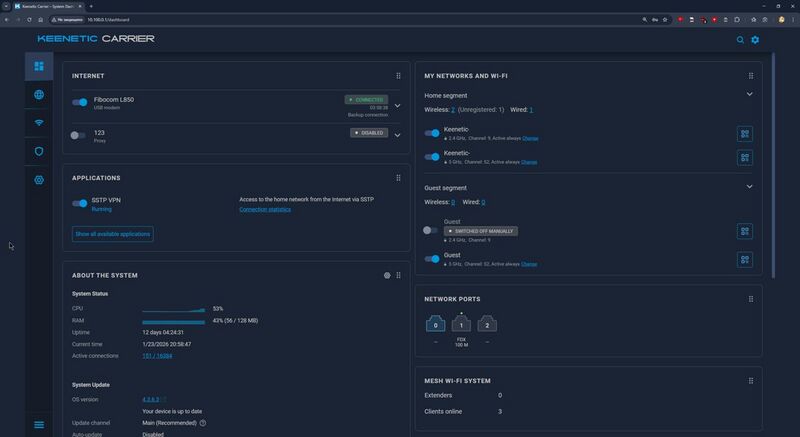
Task: Open the shield security sidebar section
Action: tap(39, 151)
